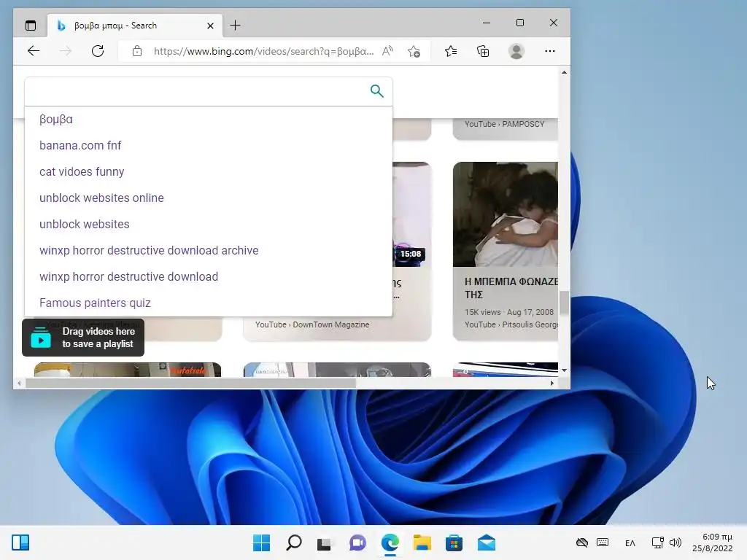This screenshot has width=747, height=560.
Task: Click 'YouTube › Pitsoulis George' source
Action: tap(511, 324)
